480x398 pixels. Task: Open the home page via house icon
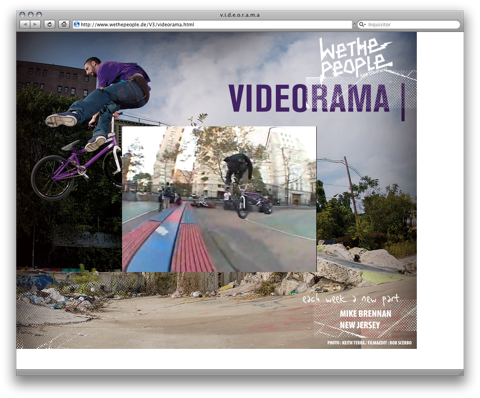(64, 24)
